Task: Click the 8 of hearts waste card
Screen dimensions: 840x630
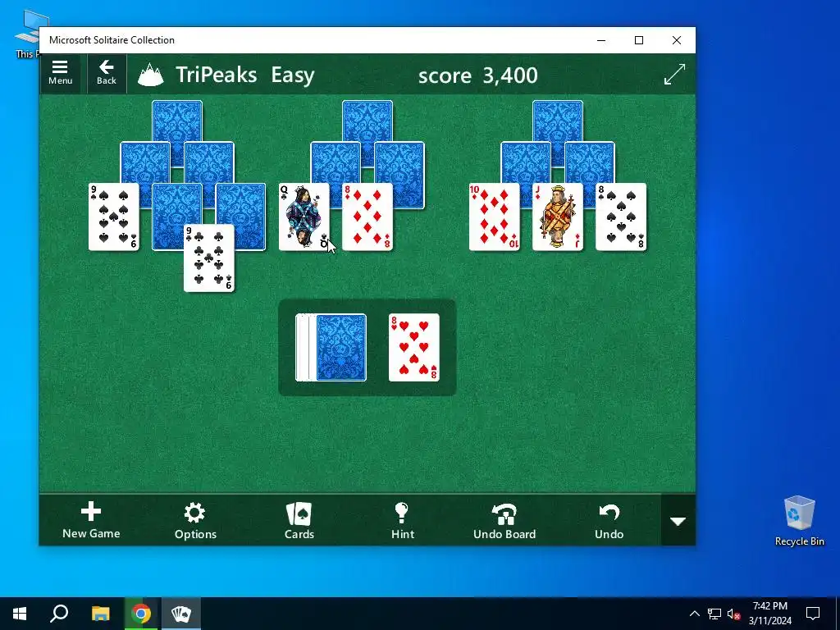Action: (414, 348)
